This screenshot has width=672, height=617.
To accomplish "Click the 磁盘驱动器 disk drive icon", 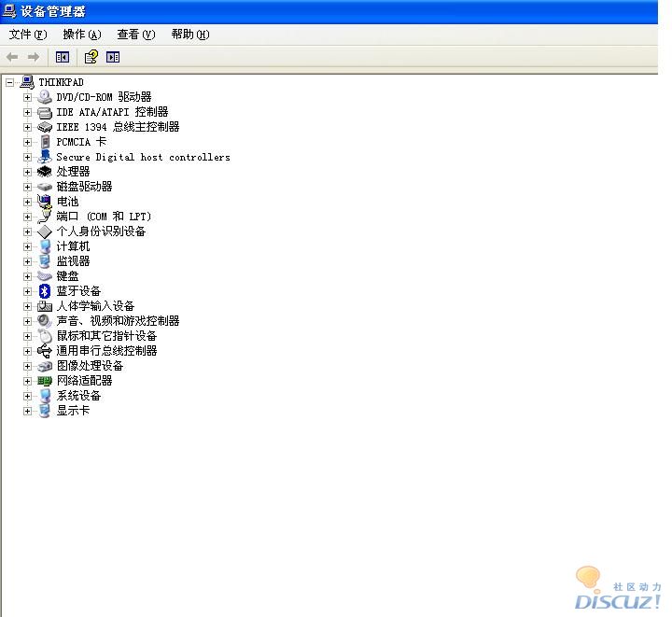I will (45, 187).
